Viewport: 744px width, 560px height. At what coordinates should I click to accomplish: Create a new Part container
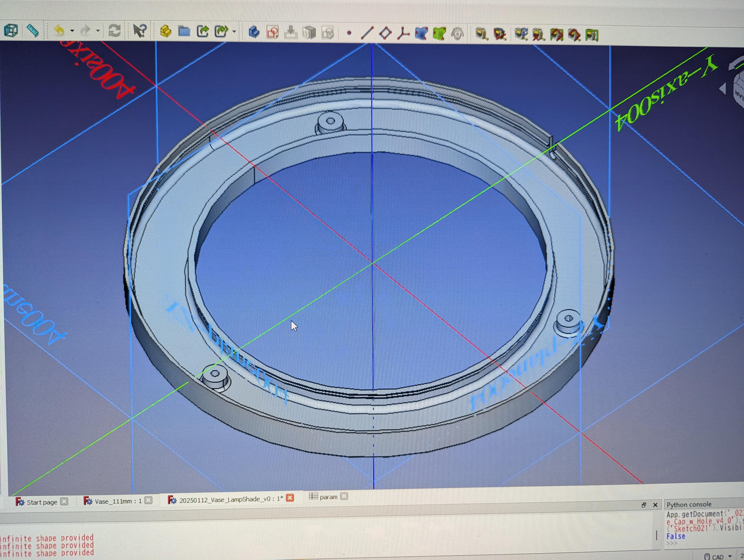[x=165, y=31]
